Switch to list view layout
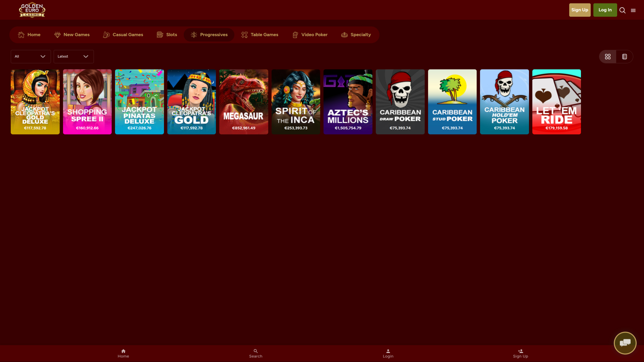This screenshot has width=644, height=362. click(x=624, y=56)
